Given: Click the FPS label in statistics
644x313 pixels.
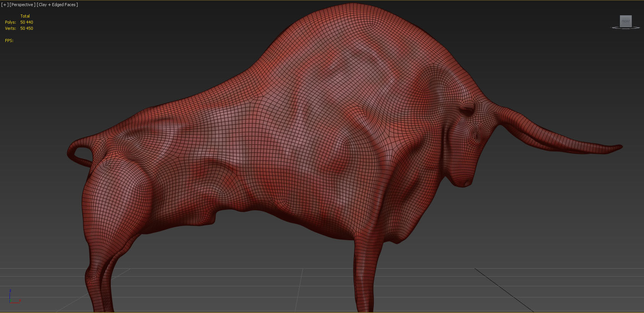Looking at the screenshot, I should pyautogui.click(x=9, y=41).
